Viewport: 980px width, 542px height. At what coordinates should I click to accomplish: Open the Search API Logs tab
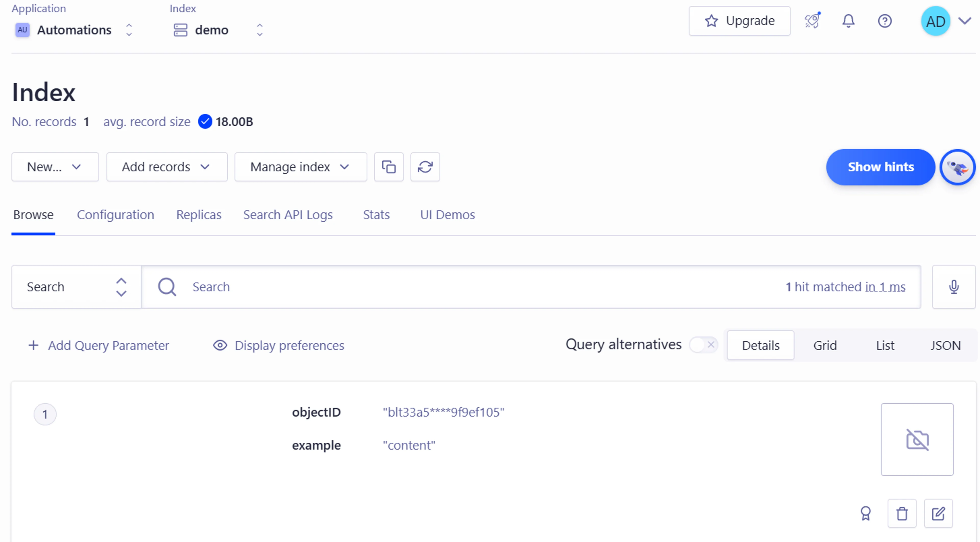click(288, 215)
